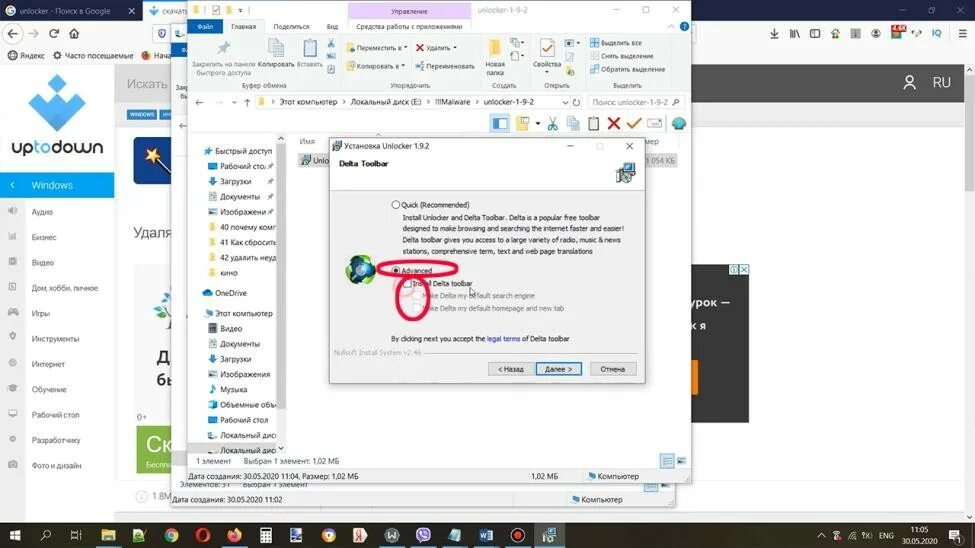Select the Quick (Recommended) radio option

click(x=395, y=205)
